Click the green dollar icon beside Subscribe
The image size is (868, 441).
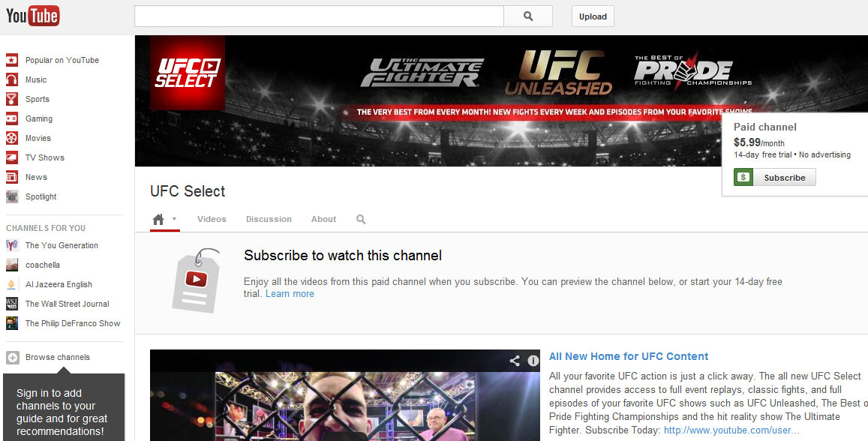[743, 177]
